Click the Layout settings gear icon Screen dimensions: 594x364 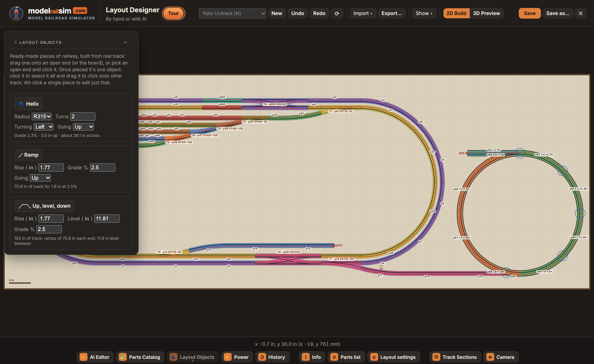pyautogui.click(x=374, y=357)
